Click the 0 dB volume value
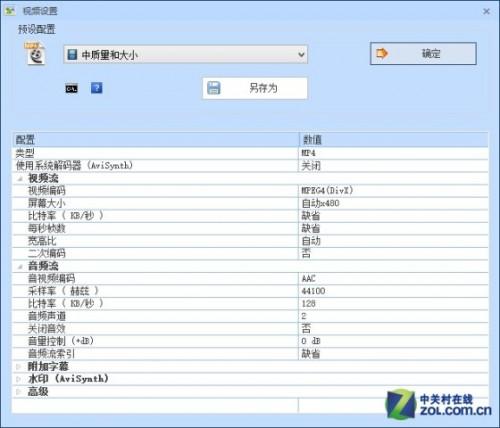This screenshot has height=428, width=500. click(311, 341)
